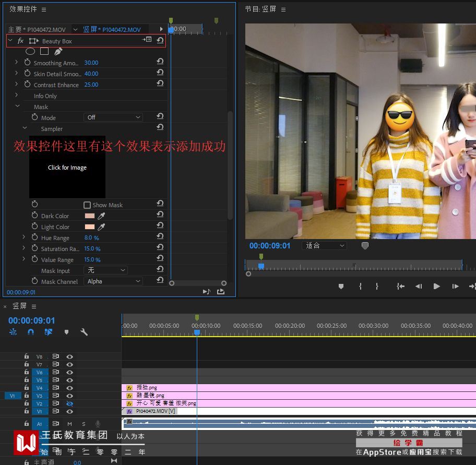Toggle Contrast Enhance stopwatch
Viewport: 476px width, 465px height.
27,85
